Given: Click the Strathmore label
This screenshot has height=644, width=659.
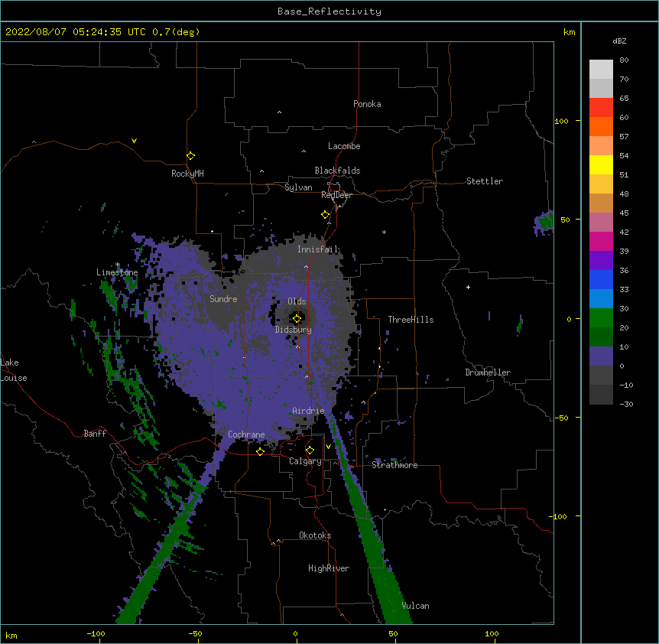Looking at the screenshot, I should click(x=394, y=465).
